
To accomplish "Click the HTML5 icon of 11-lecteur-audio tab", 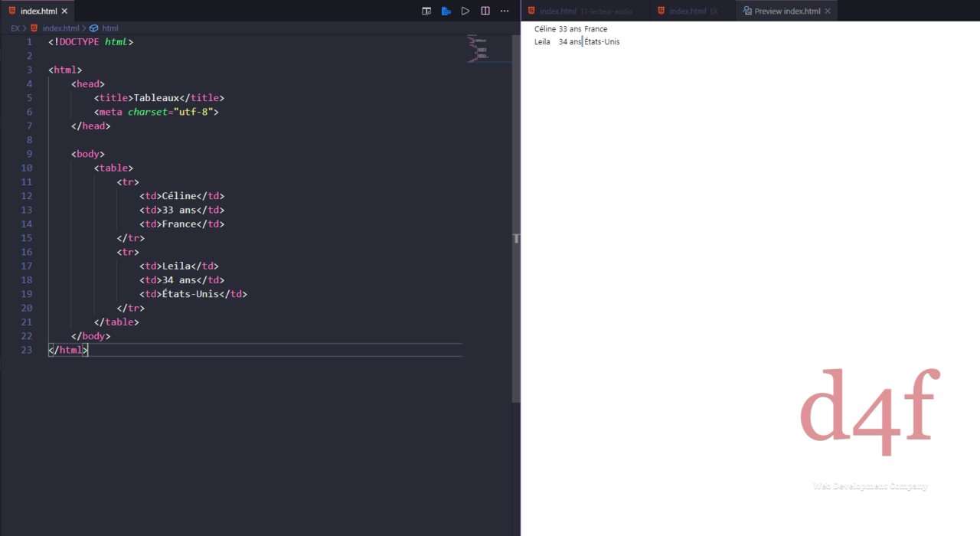I will click(531, 11).
